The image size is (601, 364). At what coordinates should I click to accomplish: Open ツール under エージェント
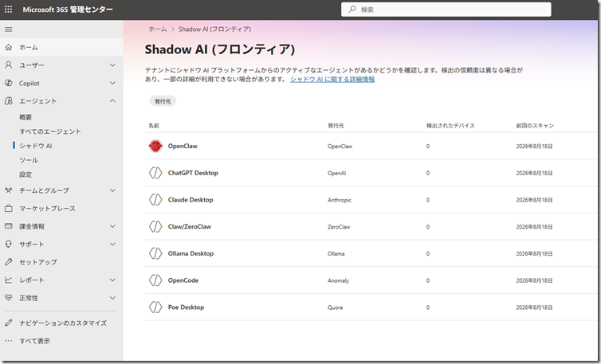coord(29,160)
